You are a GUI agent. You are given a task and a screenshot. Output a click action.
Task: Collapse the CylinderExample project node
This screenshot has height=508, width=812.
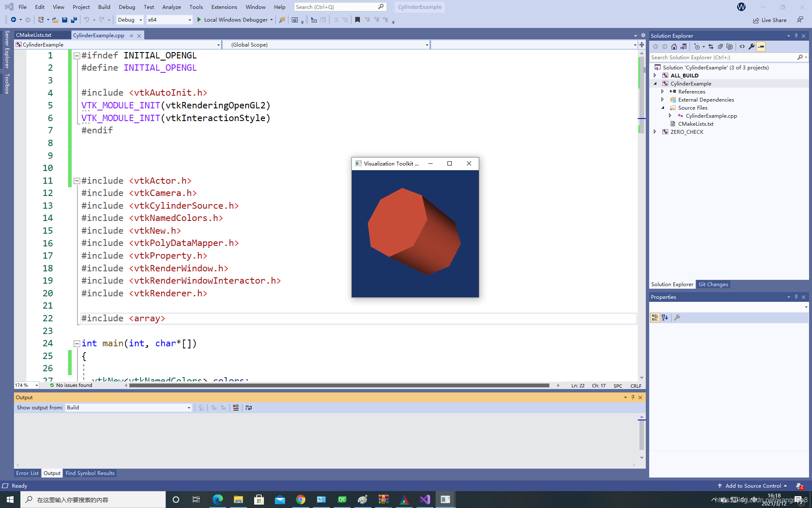coord(655,83)
